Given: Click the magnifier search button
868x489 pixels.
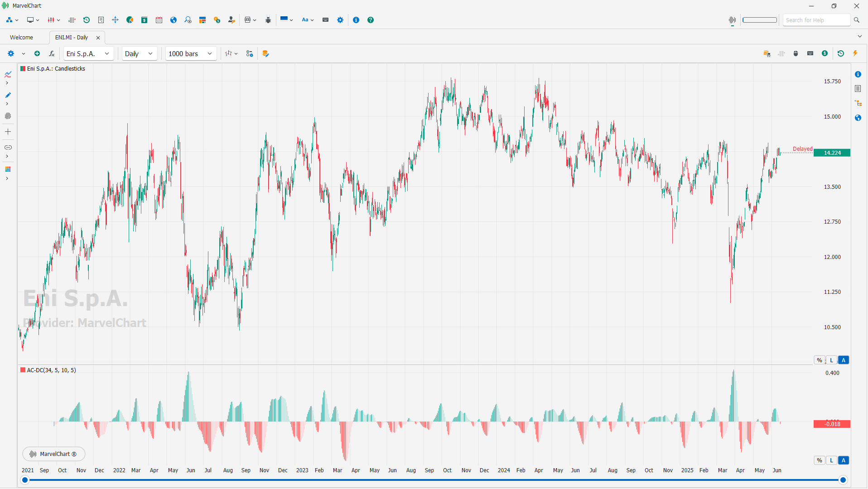Looking at the screenshot, I should tap(857, 20).
